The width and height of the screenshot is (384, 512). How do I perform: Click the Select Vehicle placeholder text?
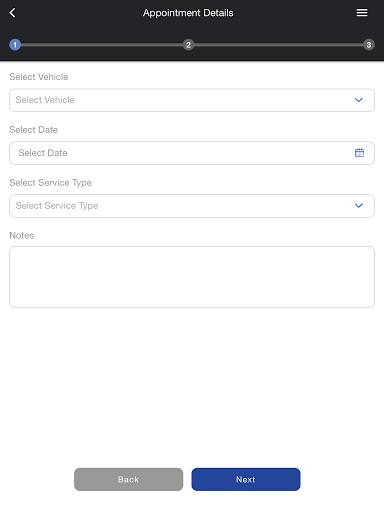[x=45, y=100]
